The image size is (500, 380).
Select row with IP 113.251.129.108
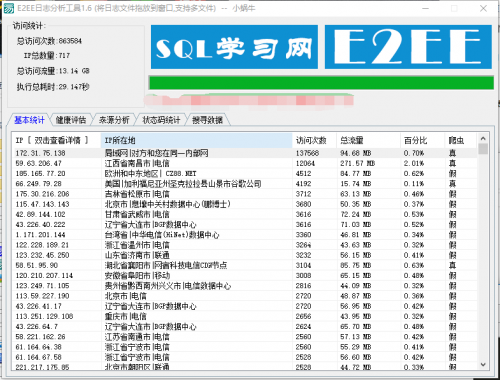click(x=245, y=316)
